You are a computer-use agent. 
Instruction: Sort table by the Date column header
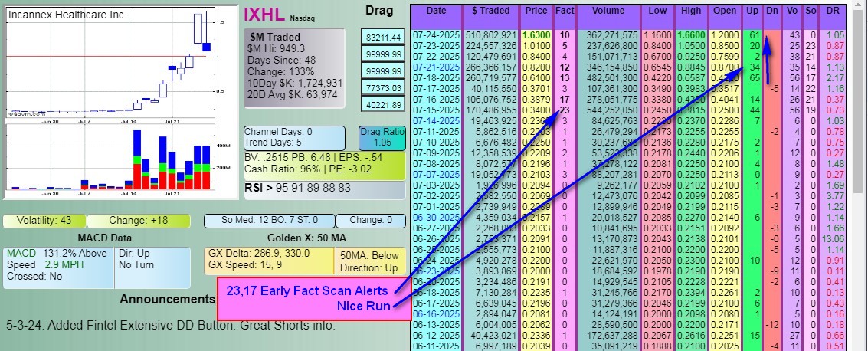point(436,11)
